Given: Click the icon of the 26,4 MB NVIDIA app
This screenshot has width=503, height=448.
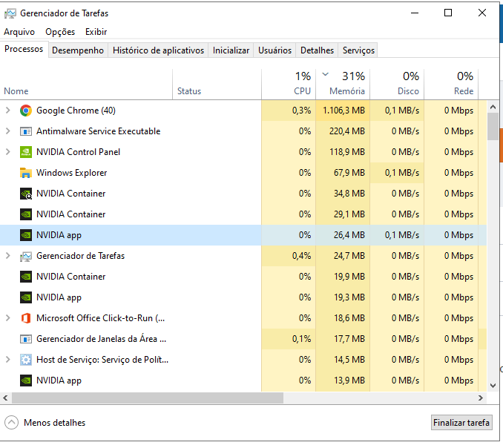Looking at the screenshot, I should click(x=26, y=235).
